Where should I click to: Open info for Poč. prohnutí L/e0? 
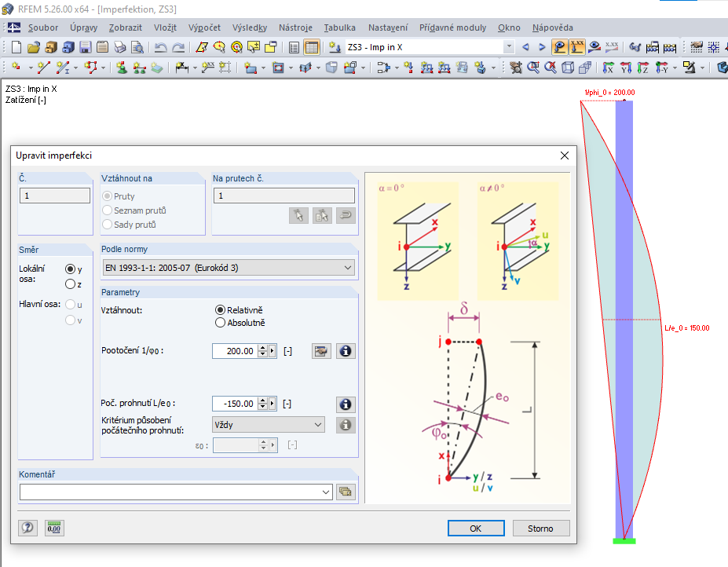tap(346, 404)
